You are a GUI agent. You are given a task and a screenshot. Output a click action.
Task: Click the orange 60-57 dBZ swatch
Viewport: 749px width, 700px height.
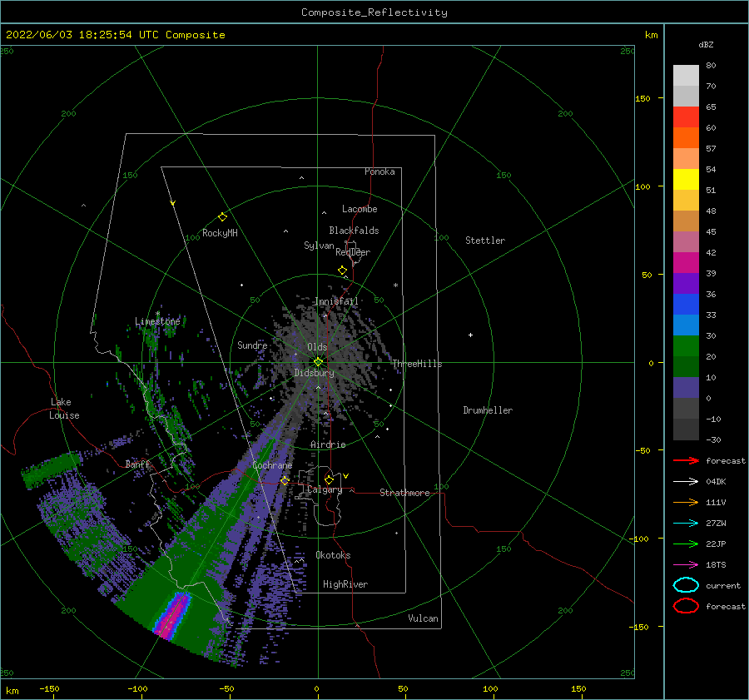(686, 138)
